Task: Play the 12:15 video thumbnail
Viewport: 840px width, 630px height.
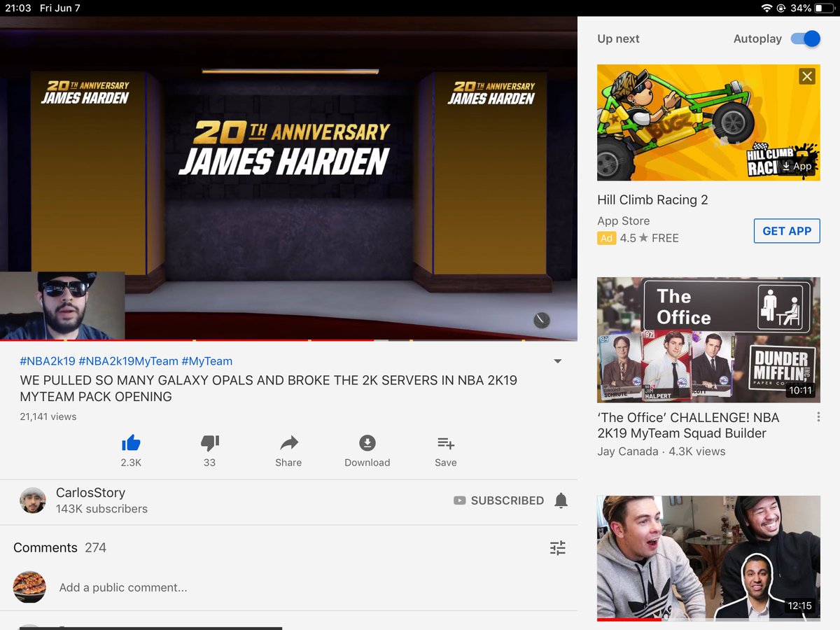Action: coord(708,558)
